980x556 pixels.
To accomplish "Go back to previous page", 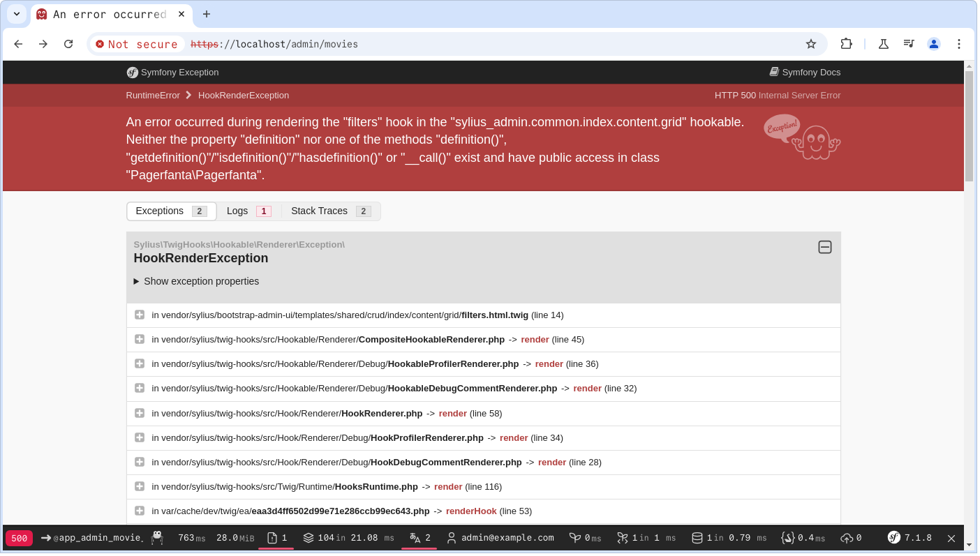I will (18, 44).
